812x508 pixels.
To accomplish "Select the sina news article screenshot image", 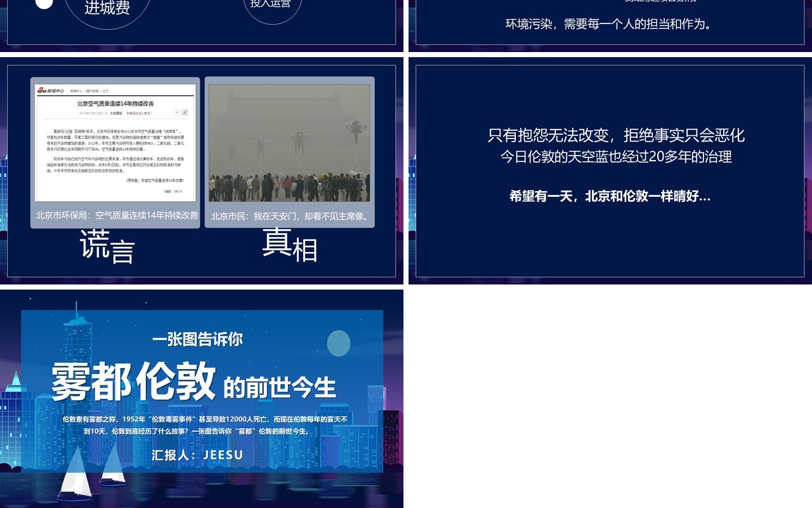I will (x=115, y=143).
